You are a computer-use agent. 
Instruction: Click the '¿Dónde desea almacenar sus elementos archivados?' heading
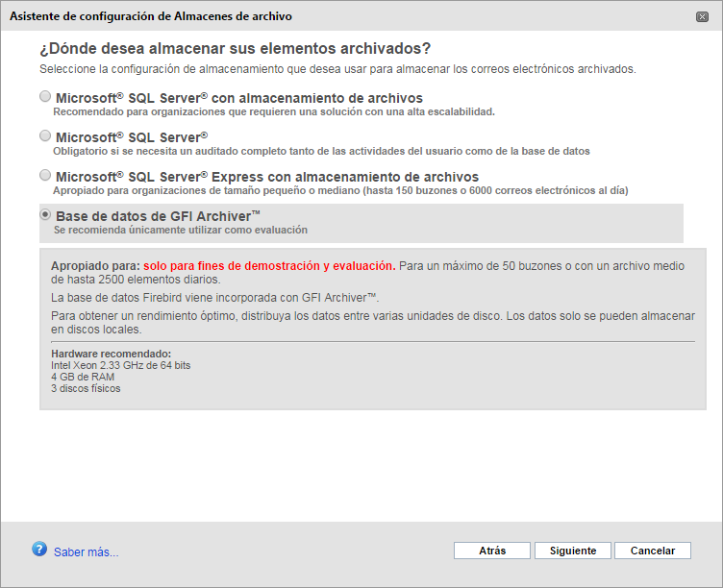coord(236,48)
